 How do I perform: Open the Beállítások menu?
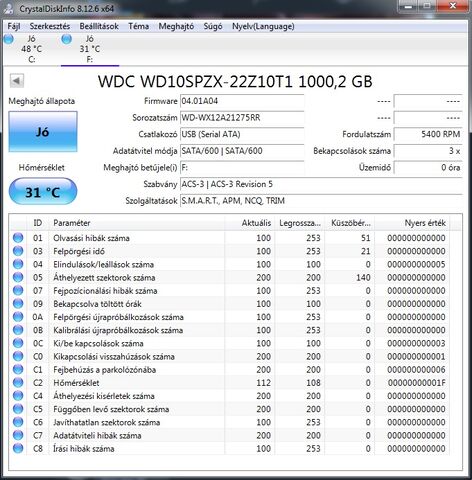pyautogui.click(x=99, y=26)
